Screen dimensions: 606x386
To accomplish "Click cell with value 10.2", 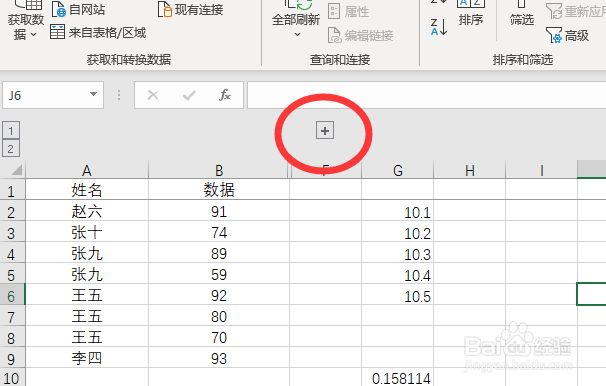I will (397, 231).
